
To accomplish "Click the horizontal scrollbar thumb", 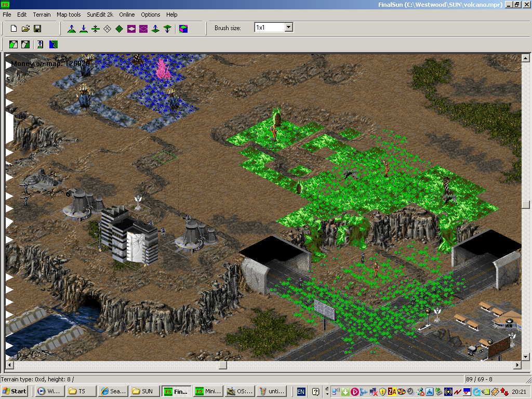I will [223, 365].
